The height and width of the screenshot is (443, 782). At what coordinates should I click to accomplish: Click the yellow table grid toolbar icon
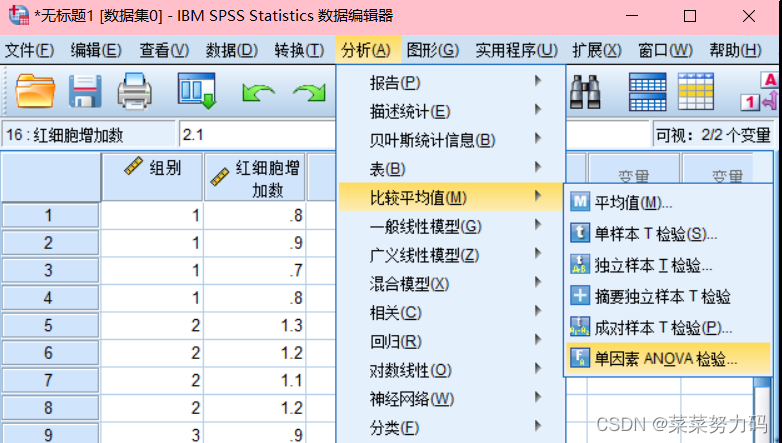pos(696,93)
